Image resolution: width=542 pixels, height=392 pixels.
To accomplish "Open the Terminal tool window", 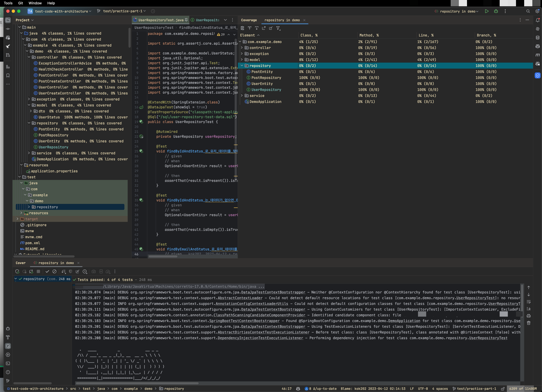I will point(8,364).
